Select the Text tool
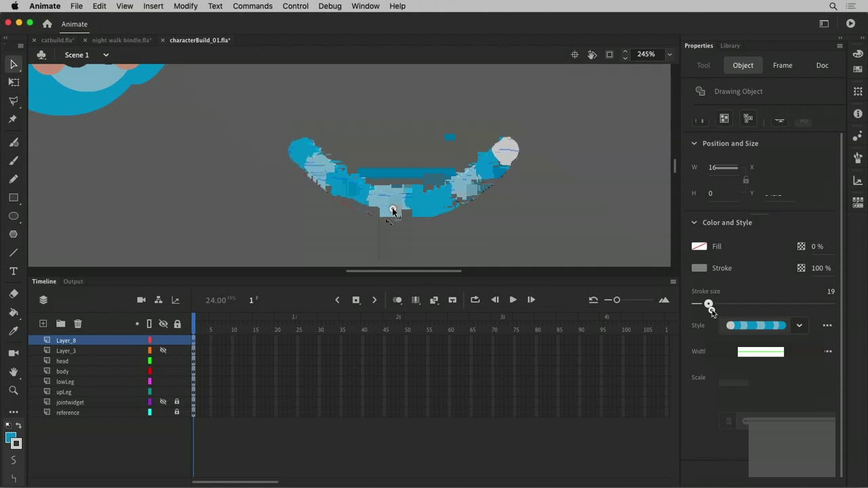The height and width of the screenshot is (488, 868). point(14,271)
